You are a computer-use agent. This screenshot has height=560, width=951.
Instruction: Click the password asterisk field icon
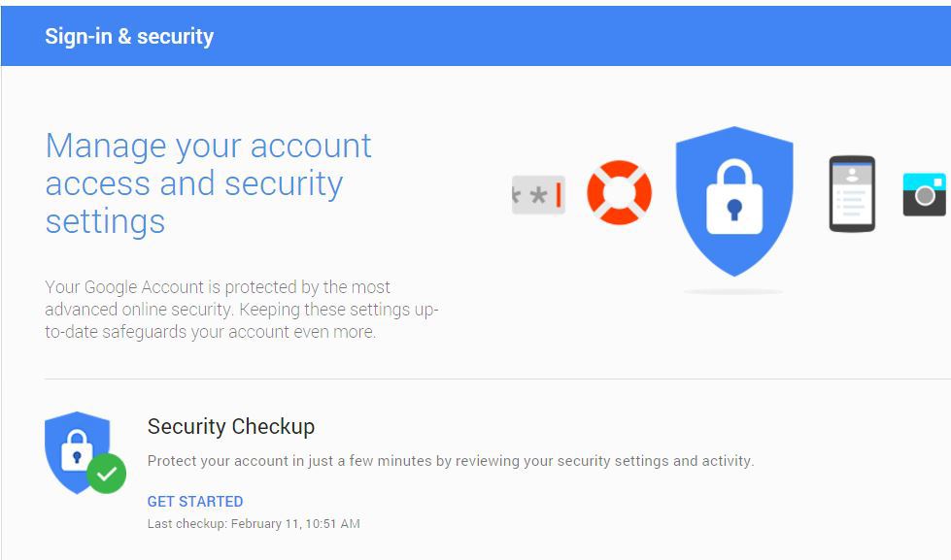coord(538,195)
